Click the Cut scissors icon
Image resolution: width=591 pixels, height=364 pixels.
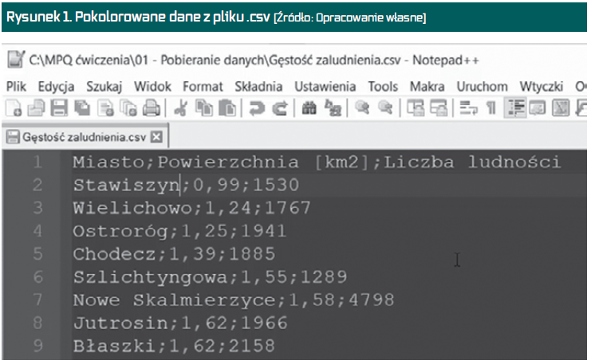pos(182,108)
